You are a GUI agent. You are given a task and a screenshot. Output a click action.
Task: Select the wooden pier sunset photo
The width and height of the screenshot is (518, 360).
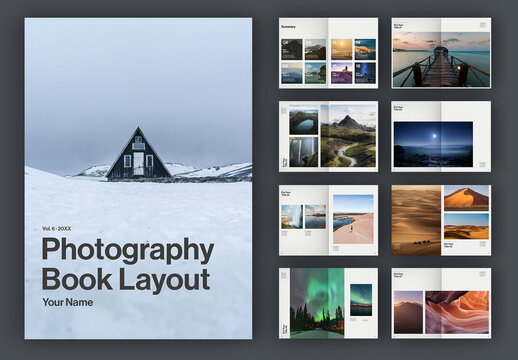point(441,60)
